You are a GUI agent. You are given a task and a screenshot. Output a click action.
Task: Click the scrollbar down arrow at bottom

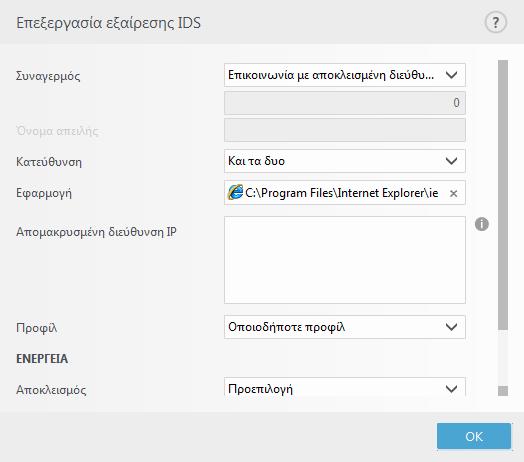click(x=503, y=391)
